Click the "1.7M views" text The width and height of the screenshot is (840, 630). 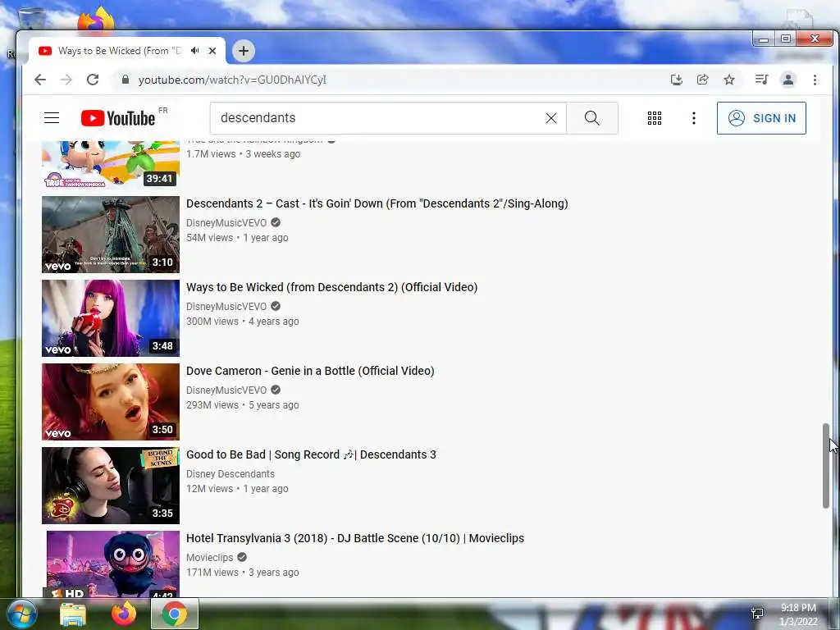point(211,153)
